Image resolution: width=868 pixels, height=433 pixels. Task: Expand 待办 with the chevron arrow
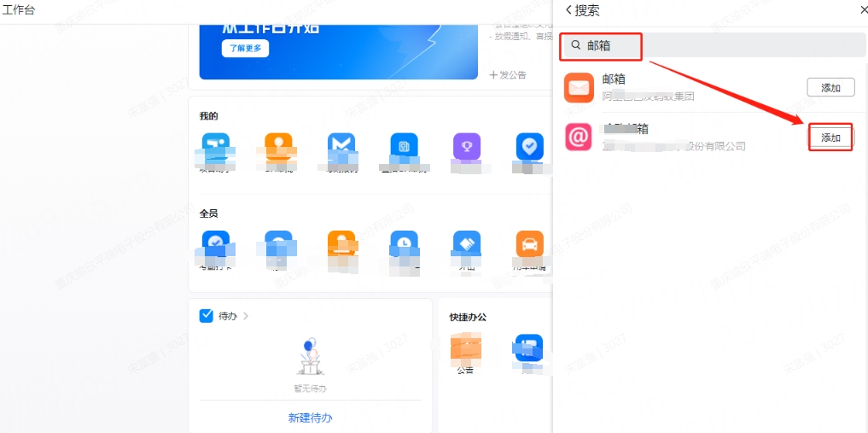(x=246, y=316)
